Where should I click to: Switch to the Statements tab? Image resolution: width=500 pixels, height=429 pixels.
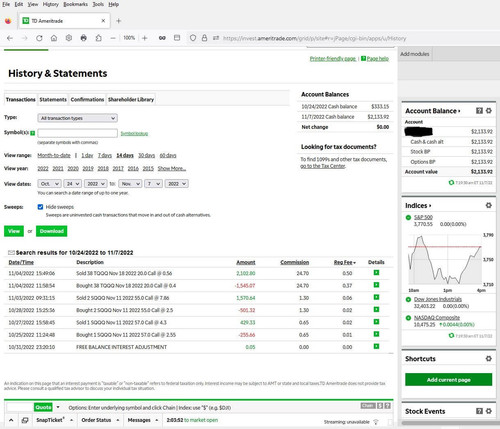click(x=53, y=99)
